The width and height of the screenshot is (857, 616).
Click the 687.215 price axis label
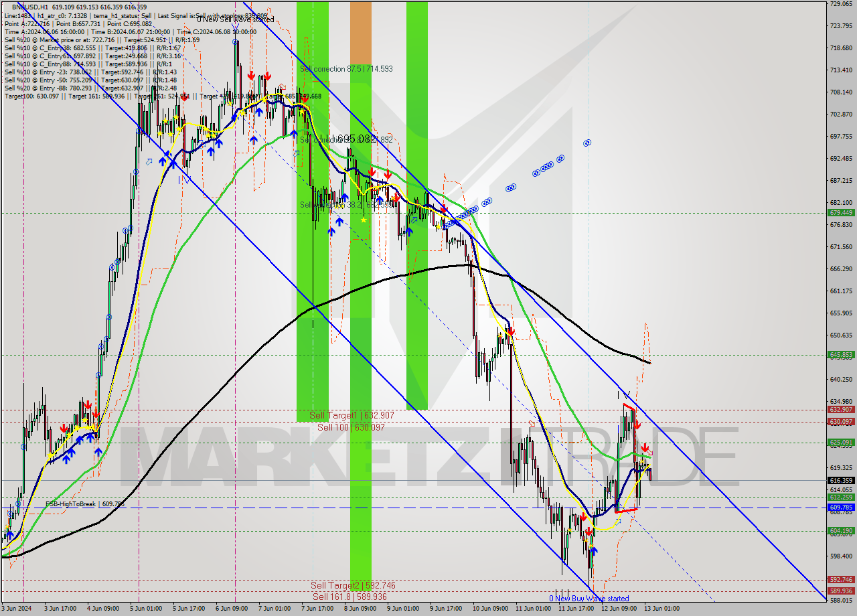click(841, 180)
